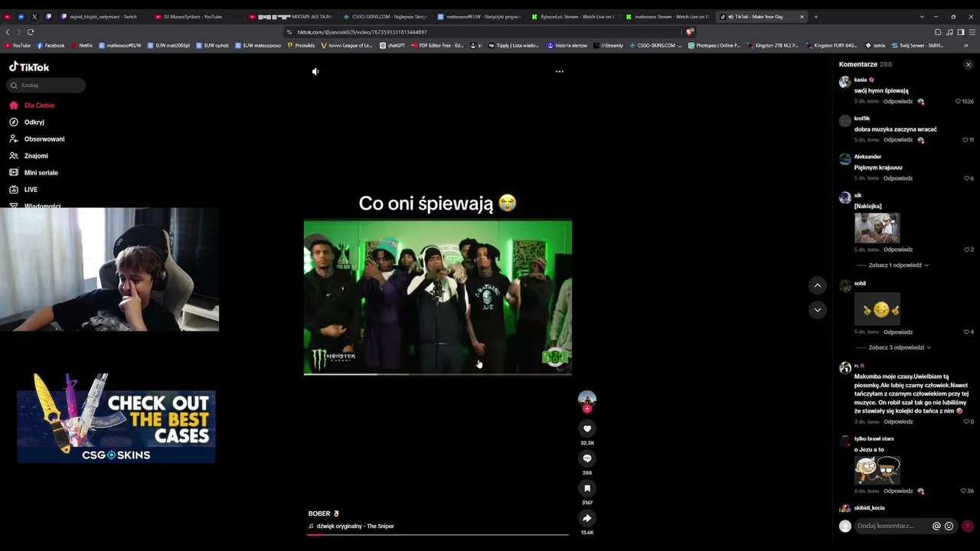Toggle the browser sidebar panel icon
Image resolution: width=980 pixels, height=551 pixels.
pyautogui.click(x=961, y=32)
